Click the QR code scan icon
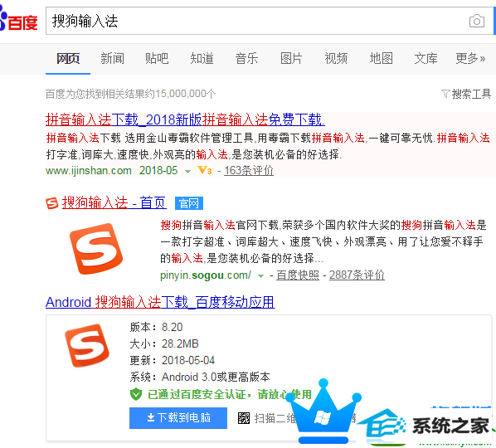This screenshot has height=448, width=496. tap(244, 418)
